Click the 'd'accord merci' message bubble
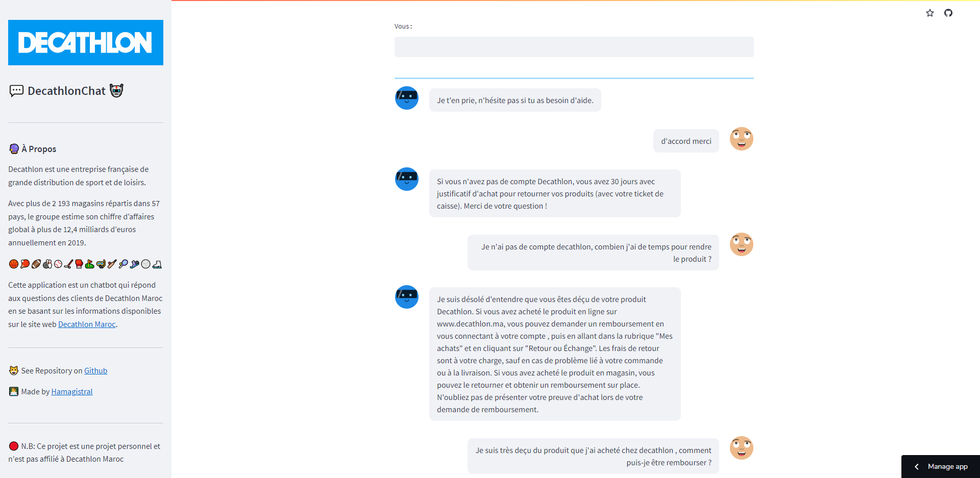 (x=686, y=141)
